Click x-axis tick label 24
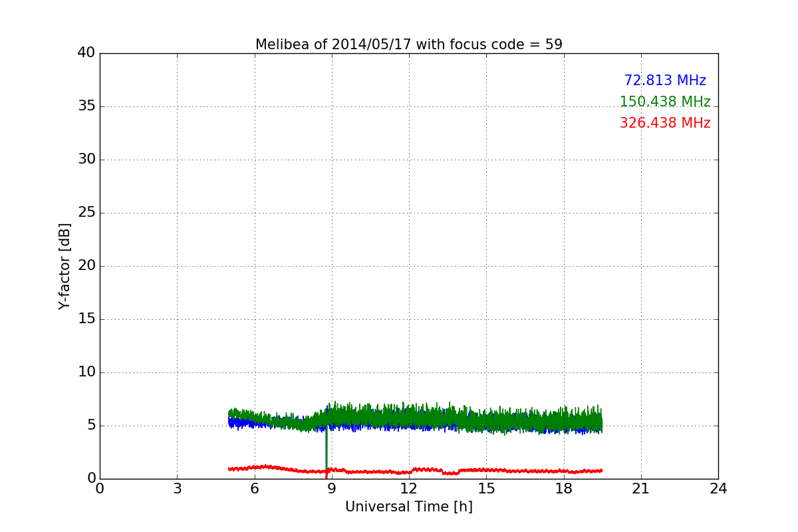 click(x=718, y=489)
